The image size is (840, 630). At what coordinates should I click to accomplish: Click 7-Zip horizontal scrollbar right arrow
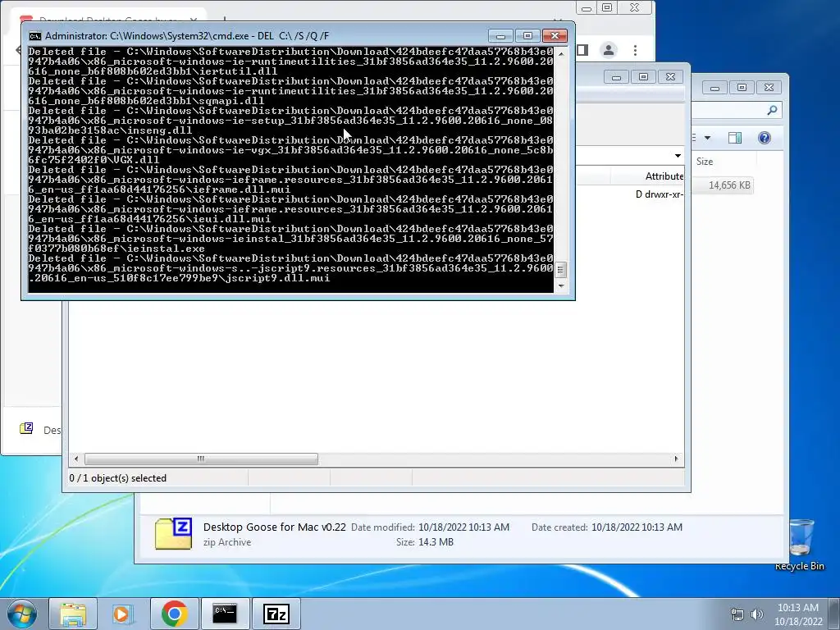(676, 459)
